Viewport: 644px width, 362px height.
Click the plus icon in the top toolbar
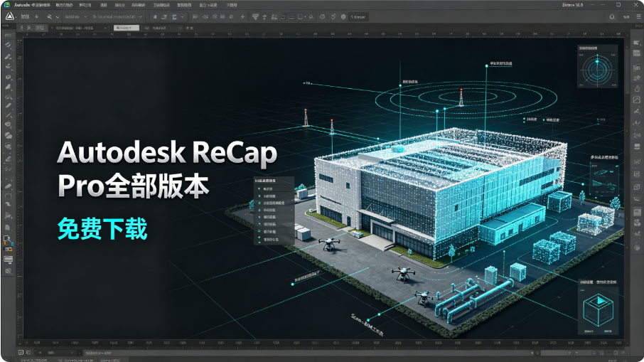coord(242,17)
